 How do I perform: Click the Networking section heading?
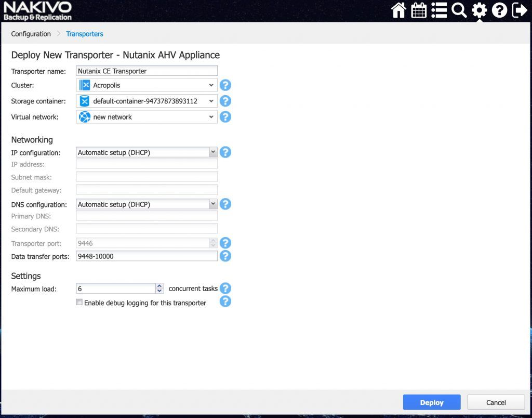(x=32, y=139)
